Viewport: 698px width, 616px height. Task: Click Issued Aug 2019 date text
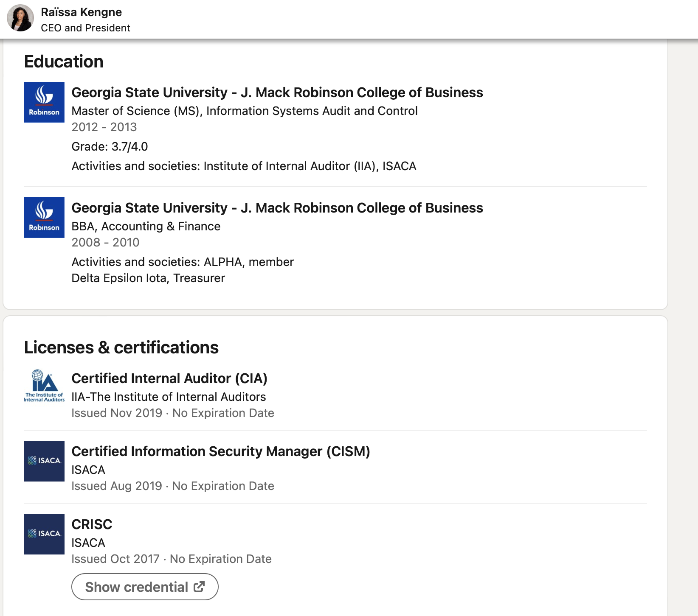pyautogui.click(x=117, y=486)
